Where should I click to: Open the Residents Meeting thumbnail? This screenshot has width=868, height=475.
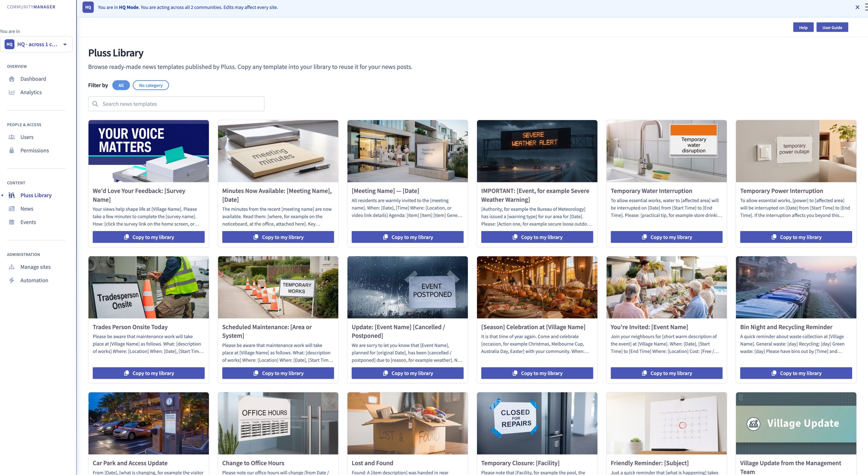[408, 151]
